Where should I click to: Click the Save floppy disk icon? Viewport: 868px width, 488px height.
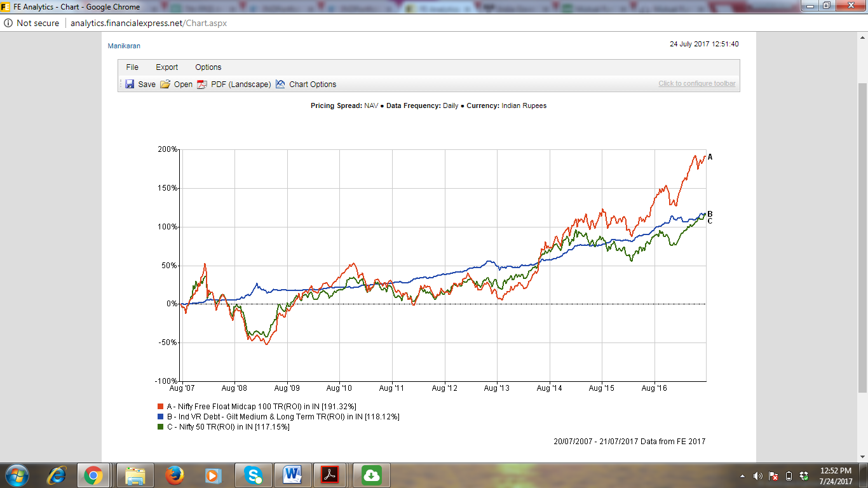pos(130,84)
